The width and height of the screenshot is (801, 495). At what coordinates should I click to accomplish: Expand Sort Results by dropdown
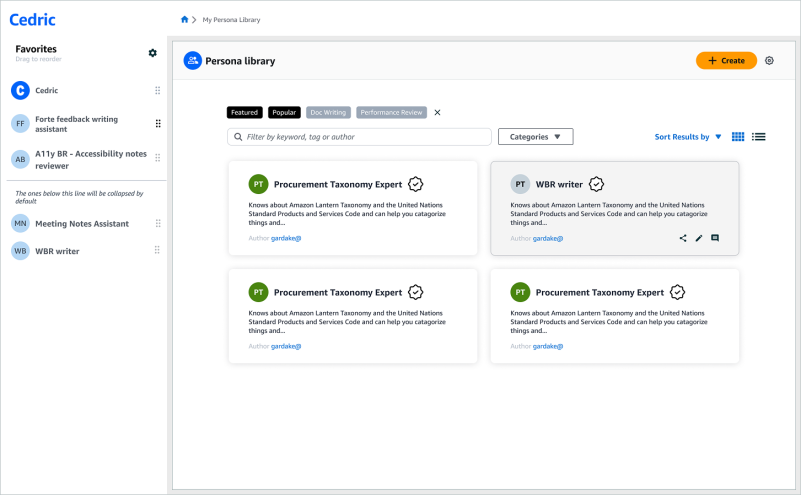(688, 137)
